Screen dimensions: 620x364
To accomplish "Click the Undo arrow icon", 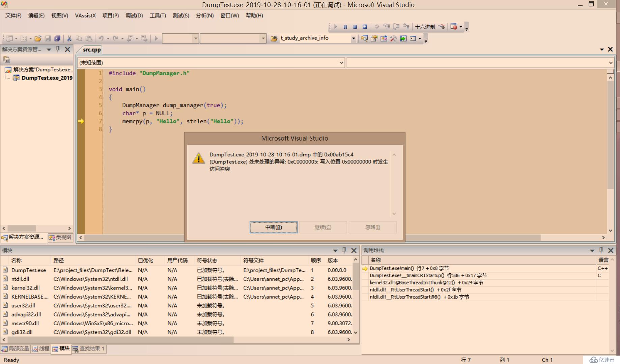I will (x=101, y=38).
